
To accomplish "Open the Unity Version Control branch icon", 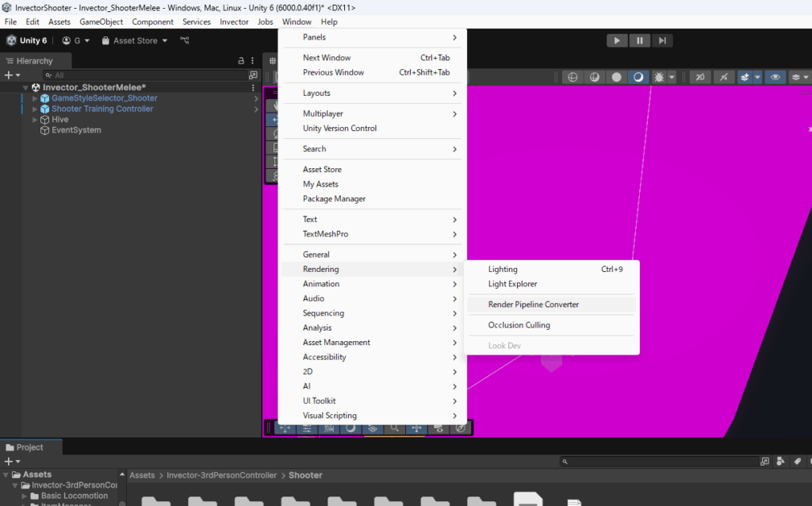I will [185, 40].
